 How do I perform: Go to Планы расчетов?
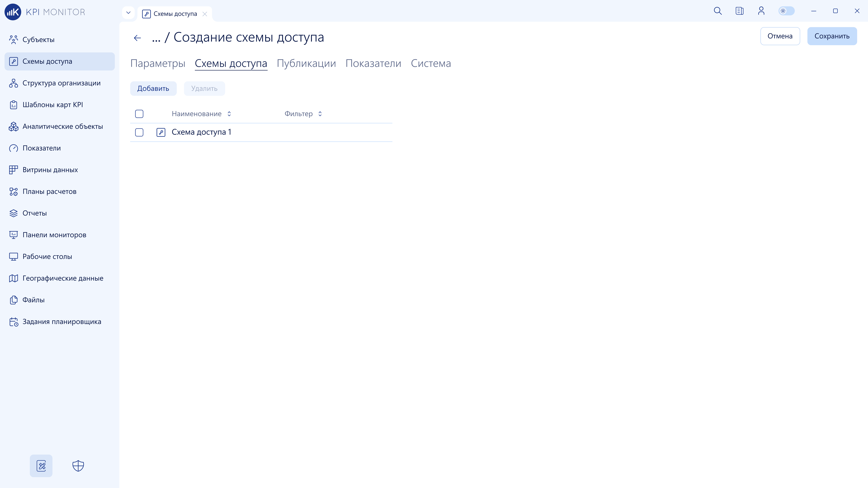click(x=60, y=192)
